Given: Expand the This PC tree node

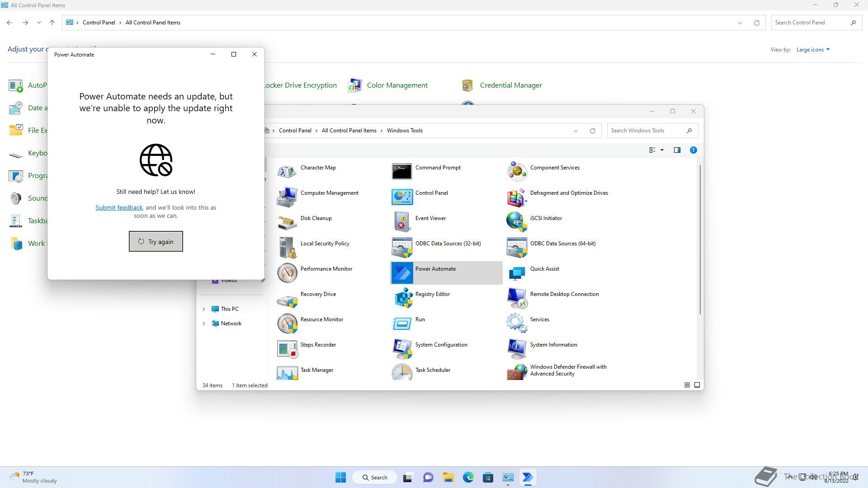Looking at the screenshot, I should click(x=203, y=309).
